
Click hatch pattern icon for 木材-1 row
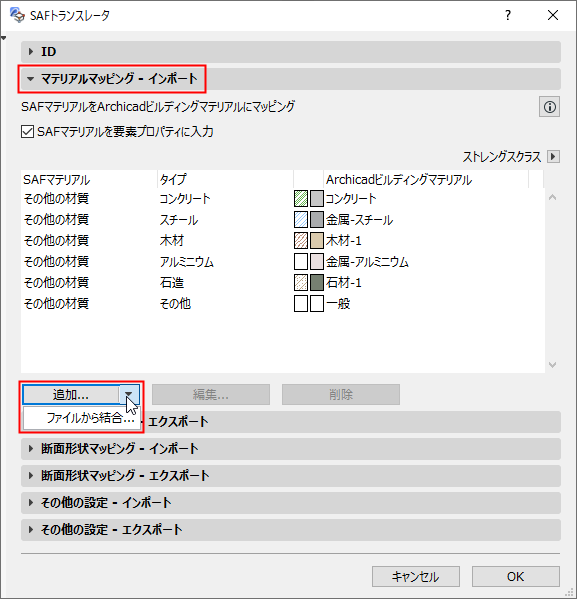301,241
